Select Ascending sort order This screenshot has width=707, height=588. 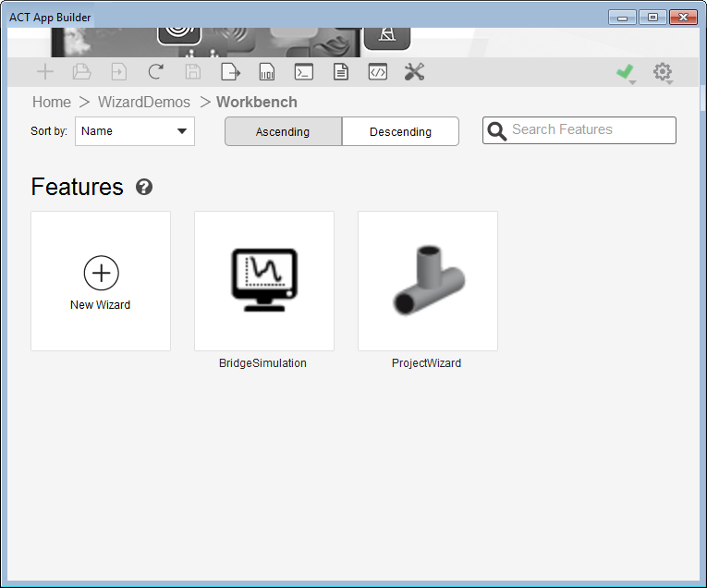283,131
